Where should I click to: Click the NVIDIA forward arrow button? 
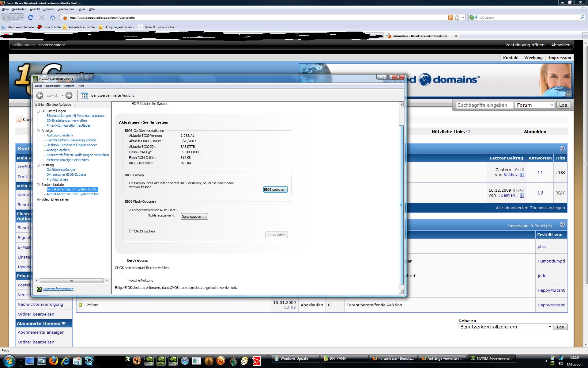(x=69, y=95)
